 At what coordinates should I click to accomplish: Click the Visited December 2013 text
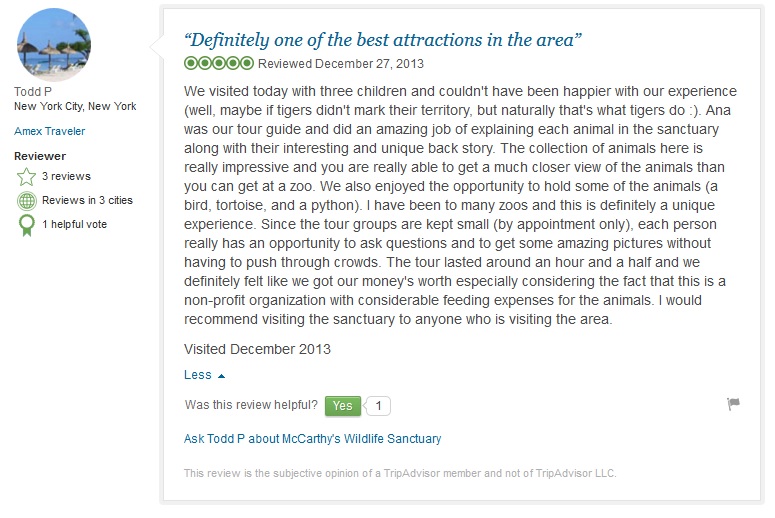(257, 349)
